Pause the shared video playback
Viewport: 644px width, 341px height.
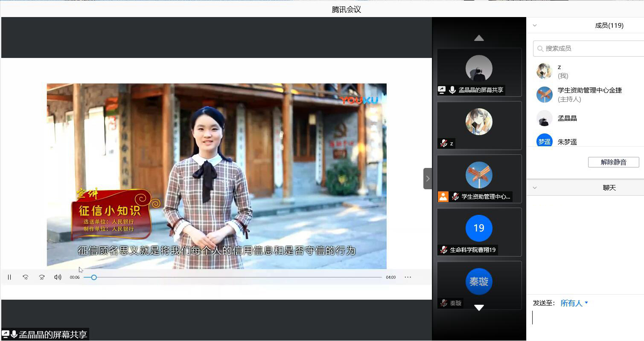point(9,277)
